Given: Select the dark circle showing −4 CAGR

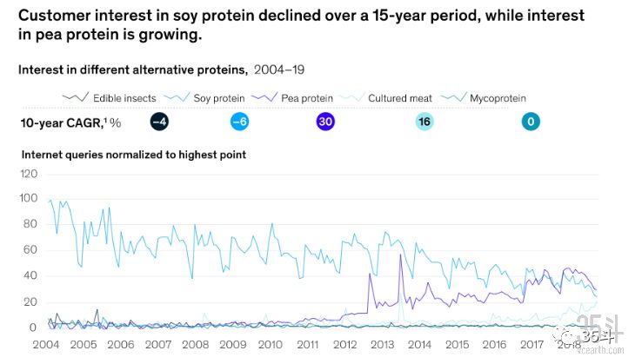Looking at the screenshot, I should [x=159, y=122].
